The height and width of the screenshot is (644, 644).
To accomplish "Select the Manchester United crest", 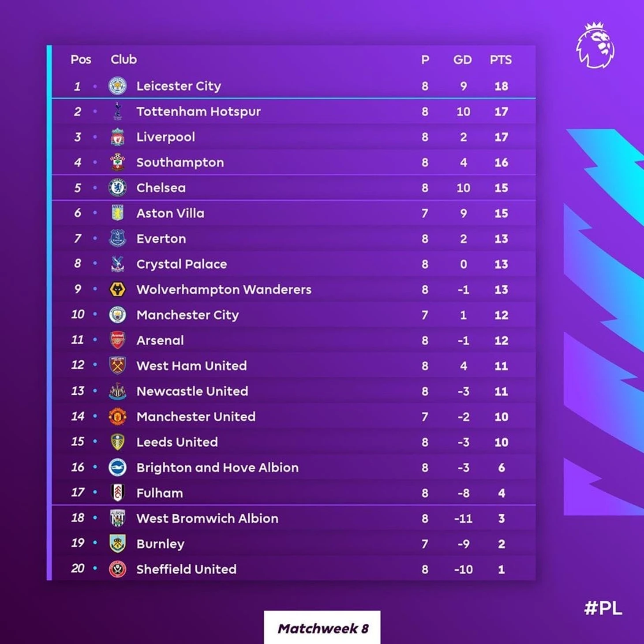I will (117, 416).
